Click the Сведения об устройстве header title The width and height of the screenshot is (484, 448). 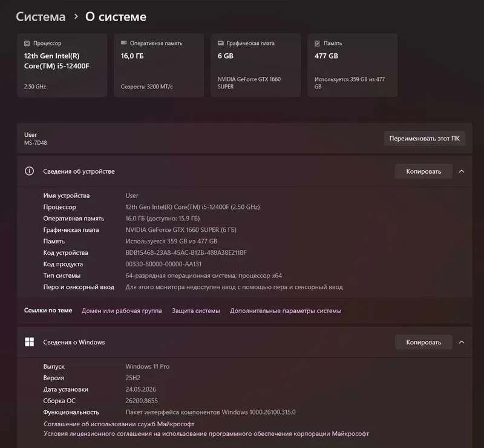click(x=79, y=171)
